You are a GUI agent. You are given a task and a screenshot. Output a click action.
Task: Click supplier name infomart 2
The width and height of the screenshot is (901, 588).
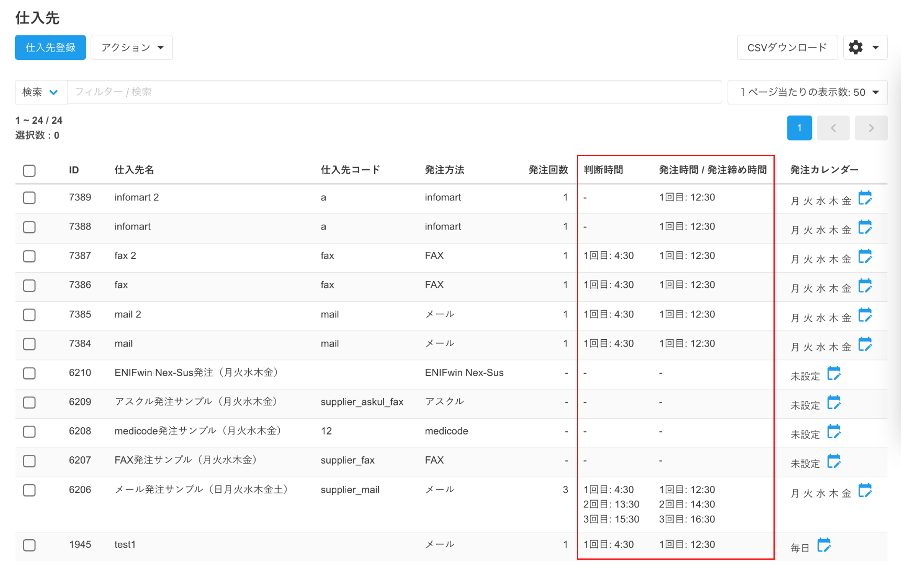click(x=136, y=197)
